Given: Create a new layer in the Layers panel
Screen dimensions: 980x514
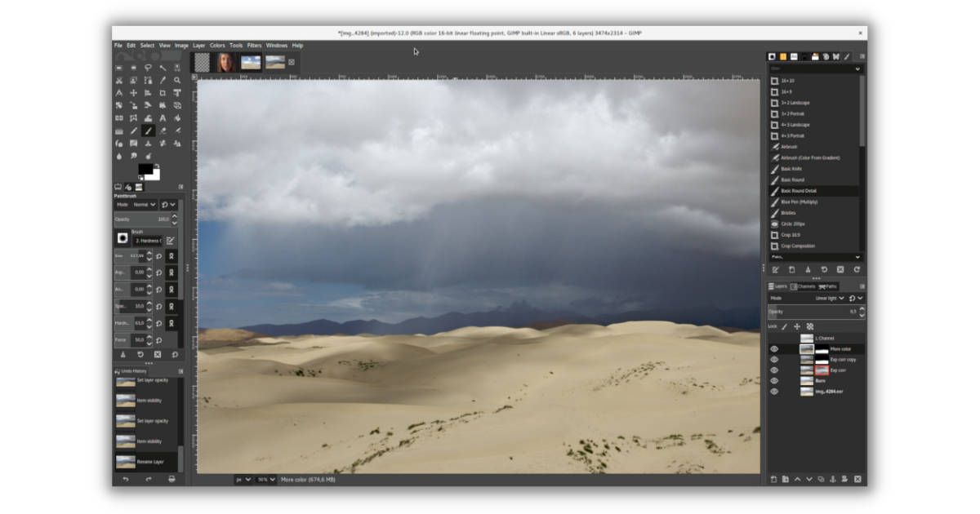Looking at the screenshot, I should coord(773,479).
